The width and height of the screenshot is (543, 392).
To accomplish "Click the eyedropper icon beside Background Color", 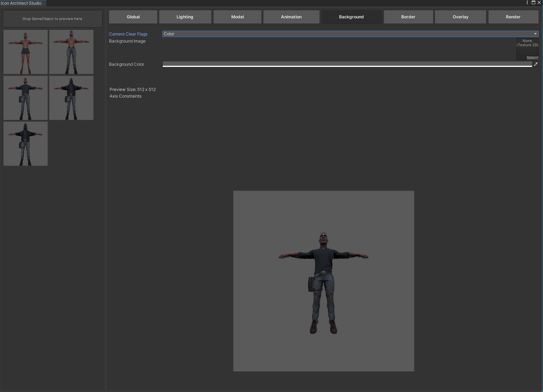I will (536, 64).
